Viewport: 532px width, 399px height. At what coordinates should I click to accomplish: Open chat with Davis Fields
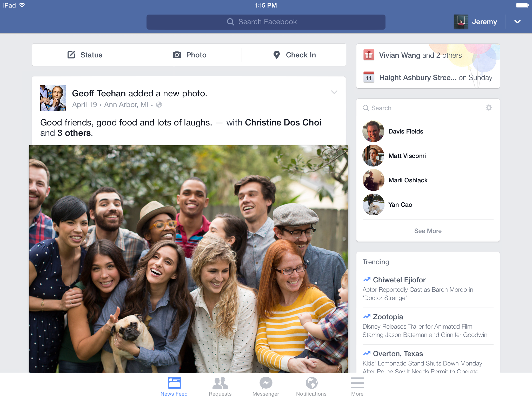(x=405, y=131)
